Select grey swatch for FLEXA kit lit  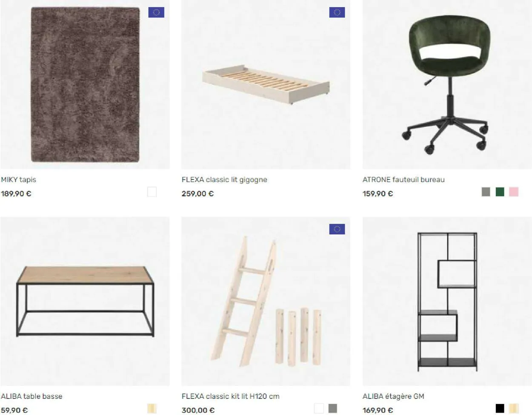tap(333, 409)
